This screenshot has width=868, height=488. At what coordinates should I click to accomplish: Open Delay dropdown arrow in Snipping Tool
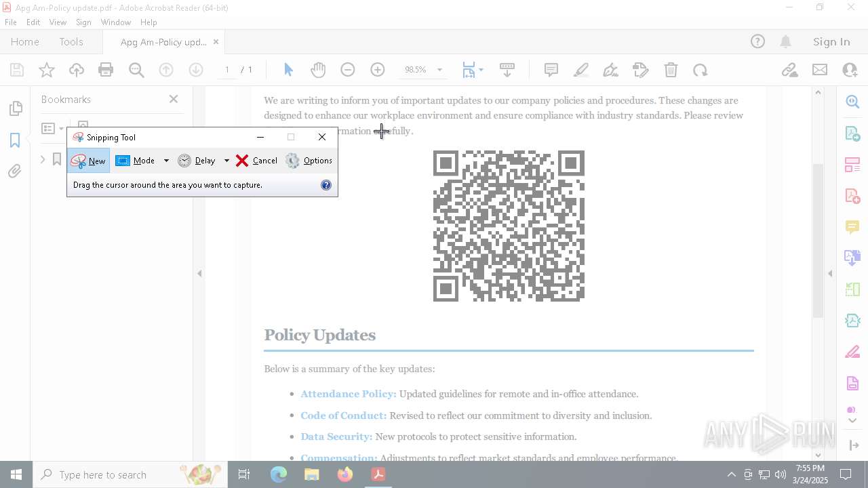click(226, 161)
